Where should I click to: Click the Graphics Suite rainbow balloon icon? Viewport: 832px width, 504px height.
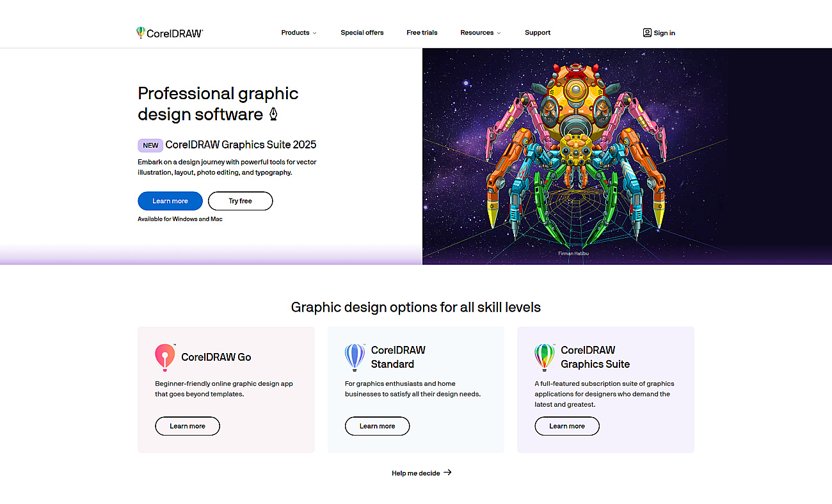click(x=545, y=357)
